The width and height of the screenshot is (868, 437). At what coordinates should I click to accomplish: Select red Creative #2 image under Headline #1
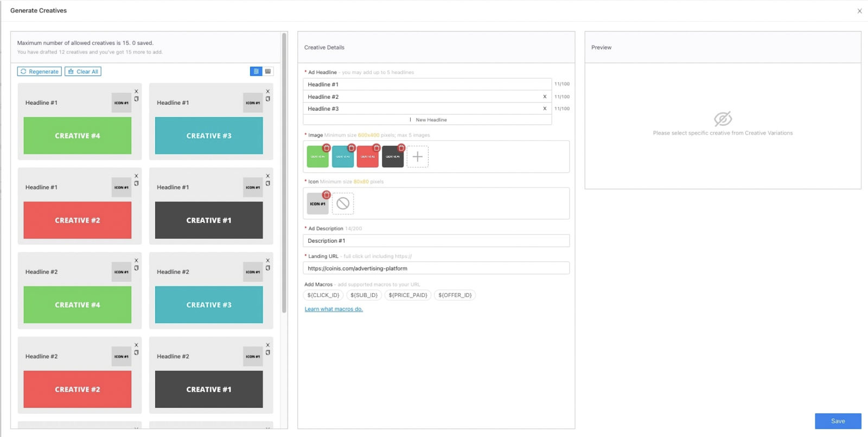(x=78, y=220)
